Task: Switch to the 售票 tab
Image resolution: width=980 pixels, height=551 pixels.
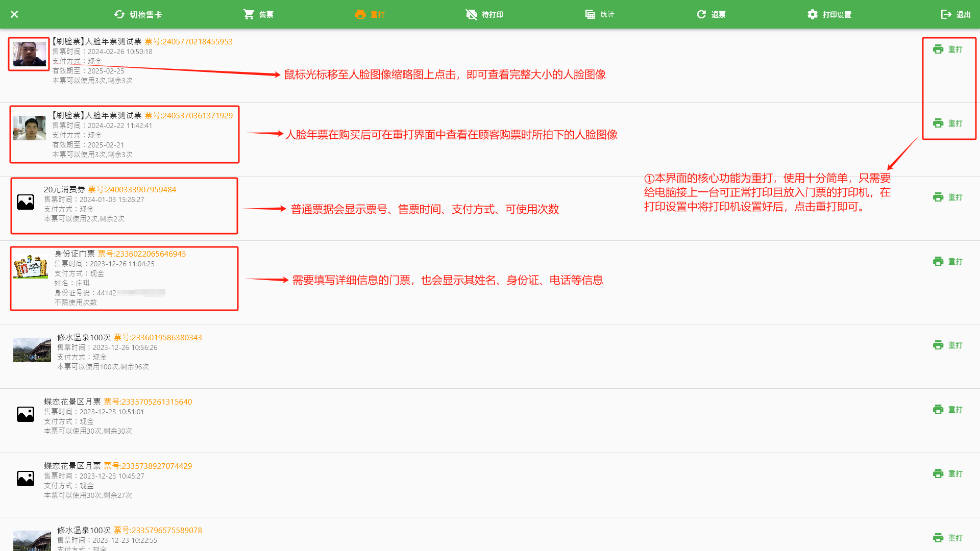Action: click(258, 14)
